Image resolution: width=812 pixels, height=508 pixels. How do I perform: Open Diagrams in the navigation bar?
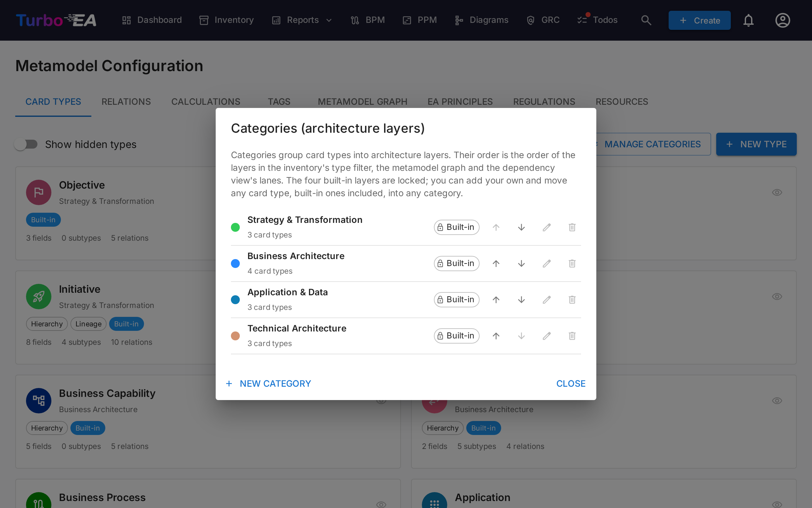pyautogui.click(x=481, y=20)
